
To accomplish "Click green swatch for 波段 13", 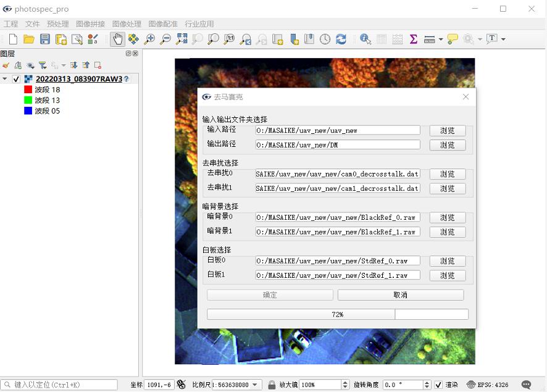I will pos(28,100).
